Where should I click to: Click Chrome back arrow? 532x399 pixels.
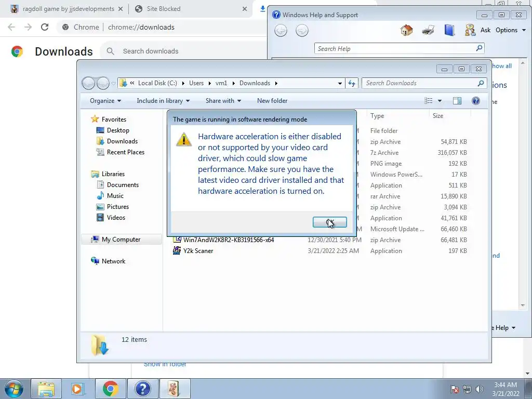[11, 27]
